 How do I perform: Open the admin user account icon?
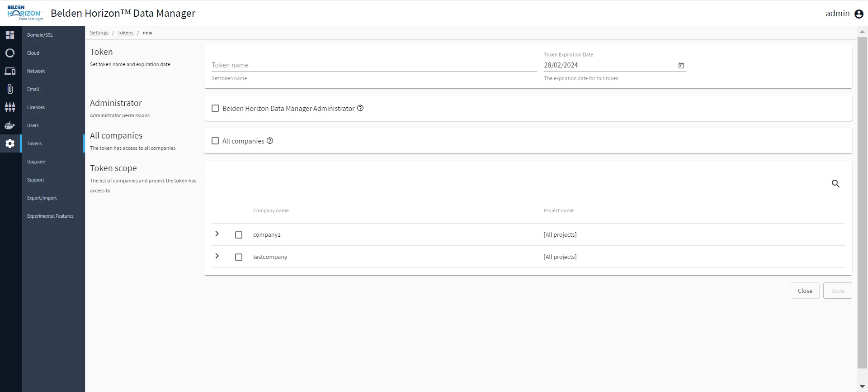pos(859,14)
